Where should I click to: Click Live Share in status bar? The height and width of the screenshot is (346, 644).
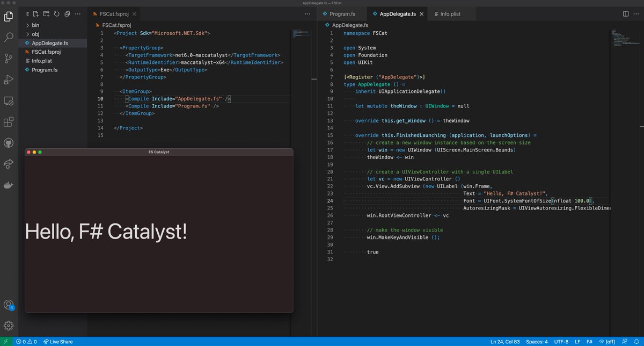click(58, 342)
